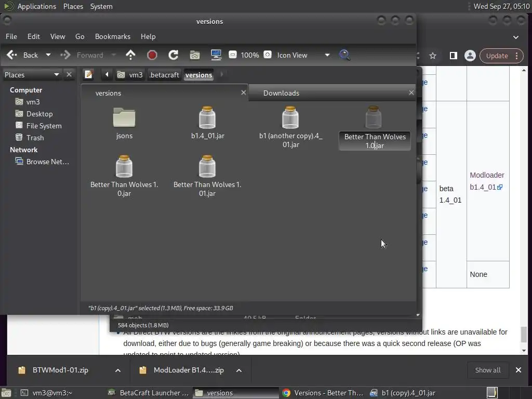Screen dimensions: 532x399
Task: Click in the file rename text field
Action: click(x=375, y=141)
